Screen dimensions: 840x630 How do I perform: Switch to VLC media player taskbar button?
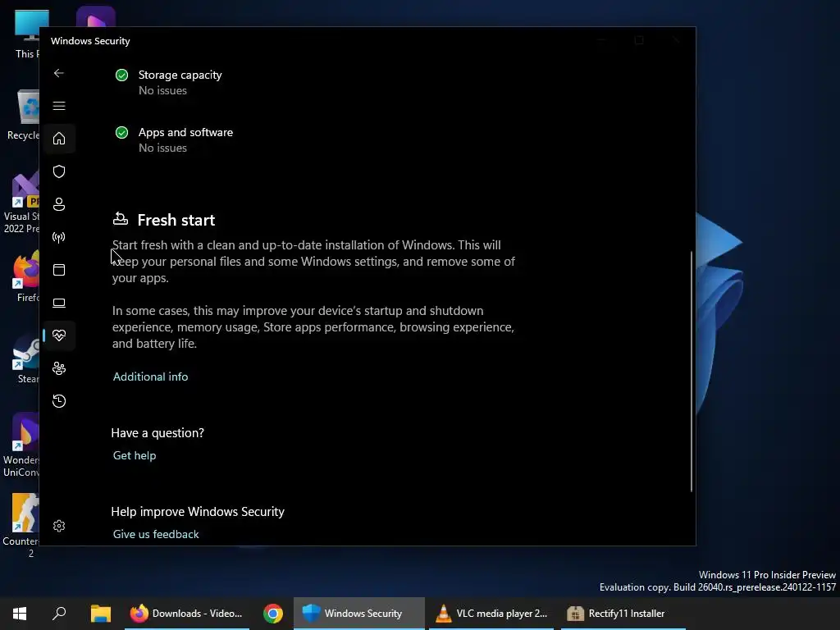pos(491,614)
